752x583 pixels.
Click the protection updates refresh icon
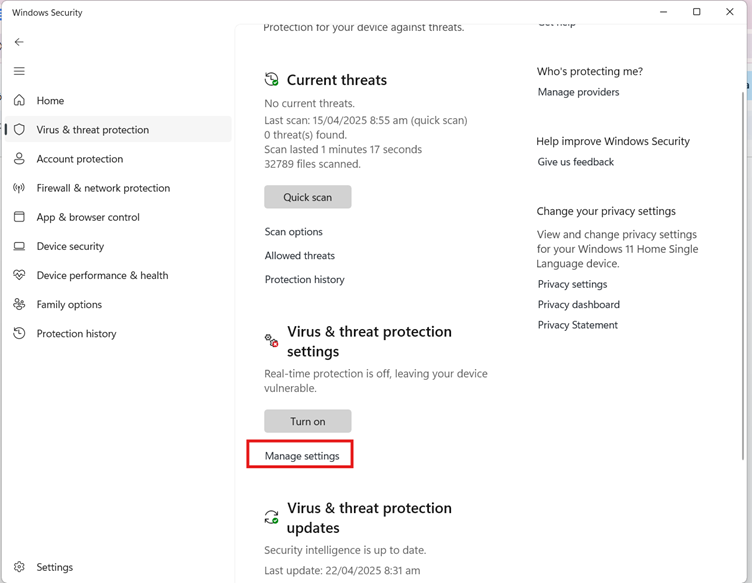[x=271, y=517]
